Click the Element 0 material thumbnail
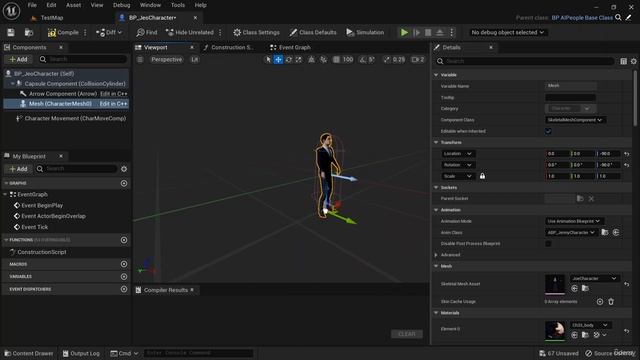 [x=555, y=331]
